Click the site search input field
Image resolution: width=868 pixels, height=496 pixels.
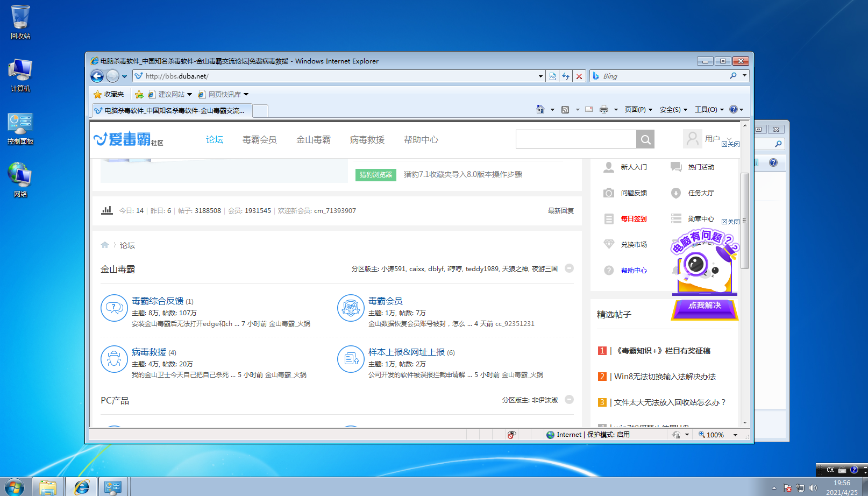[576, 139]
